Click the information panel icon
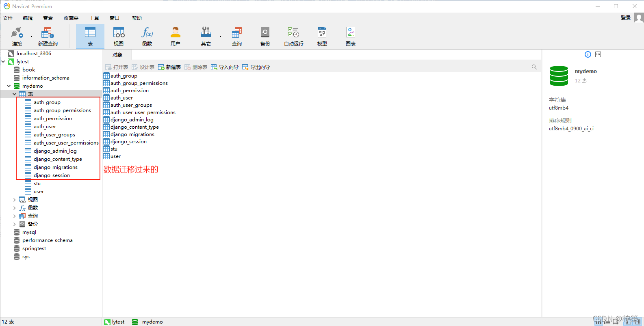The width and height of the screenshot is (644, 326). [588, 54]
